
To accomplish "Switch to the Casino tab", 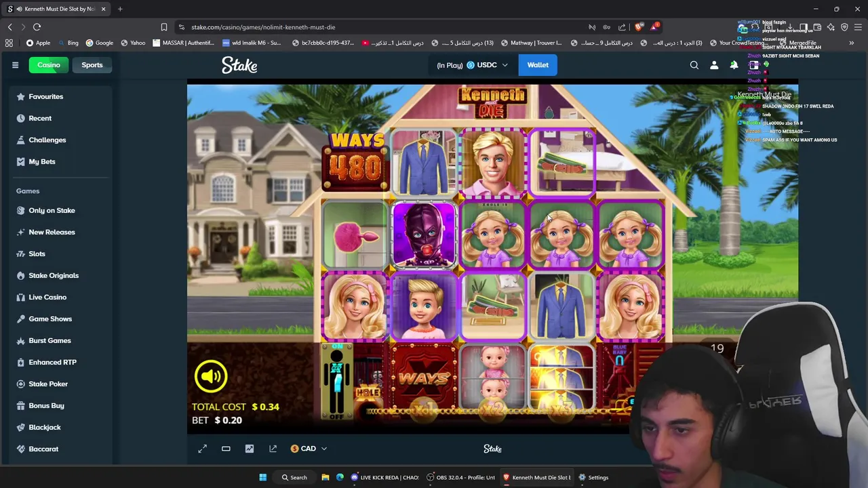I will pyautogui.click(x=49, y=65).
